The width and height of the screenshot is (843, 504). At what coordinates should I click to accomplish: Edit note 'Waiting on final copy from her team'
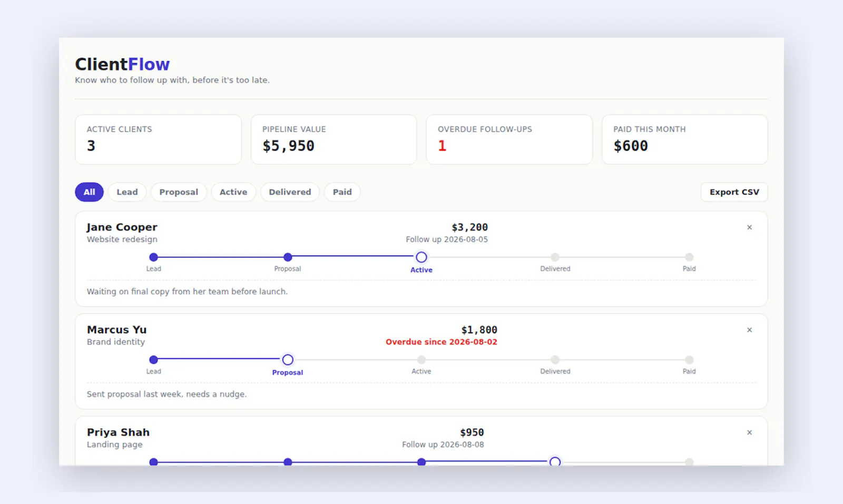(x=187, y=292)
